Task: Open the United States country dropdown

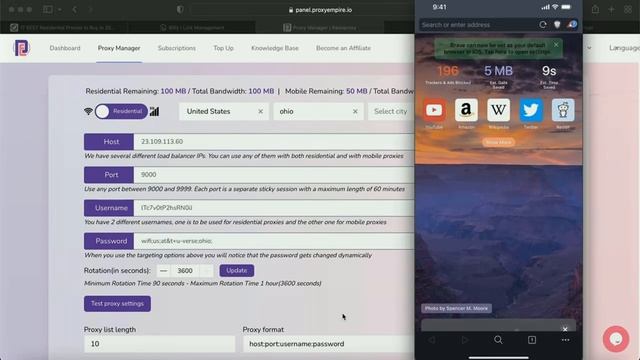Action: point(224,111)
